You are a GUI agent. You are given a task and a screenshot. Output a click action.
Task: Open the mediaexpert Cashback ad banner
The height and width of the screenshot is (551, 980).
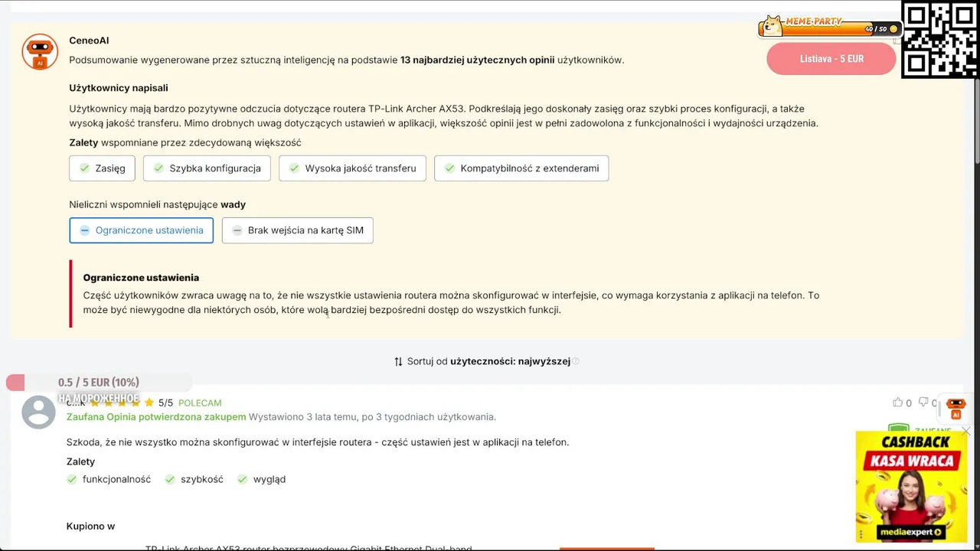point(911,486)
